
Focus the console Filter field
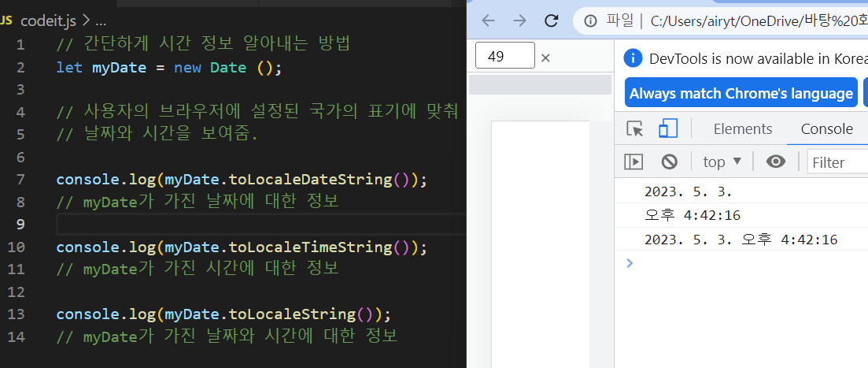click(837, 162)
